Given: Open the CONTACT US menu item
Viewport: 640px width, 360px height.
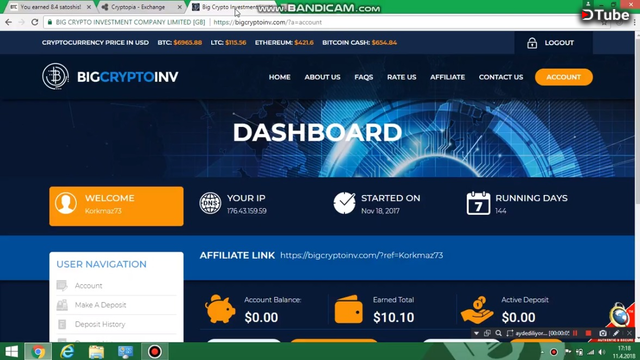Looking at the screenshot, I should click(501, 77).
